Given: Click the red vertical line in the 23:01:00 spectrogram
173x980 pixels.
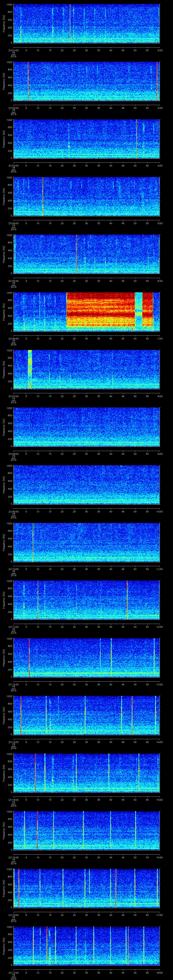Looking at the screenshot, I should pyautogui.click(x=70, y=24).
